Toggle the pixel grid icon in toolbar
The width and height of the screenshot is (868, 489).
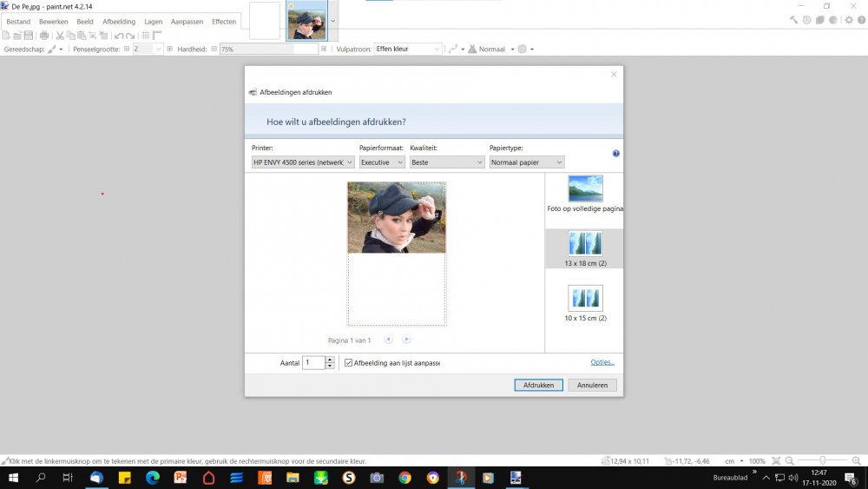146,36
